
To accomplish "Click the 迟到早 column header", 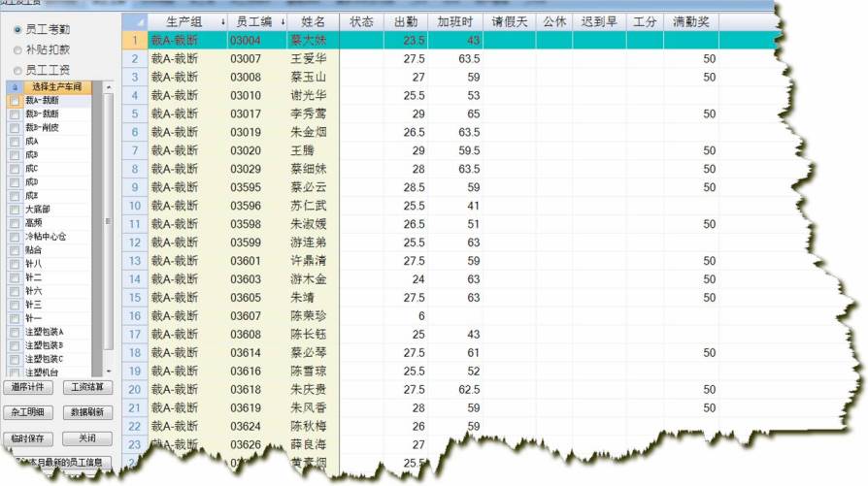I will pyautogui.click(x=599, y=22).
